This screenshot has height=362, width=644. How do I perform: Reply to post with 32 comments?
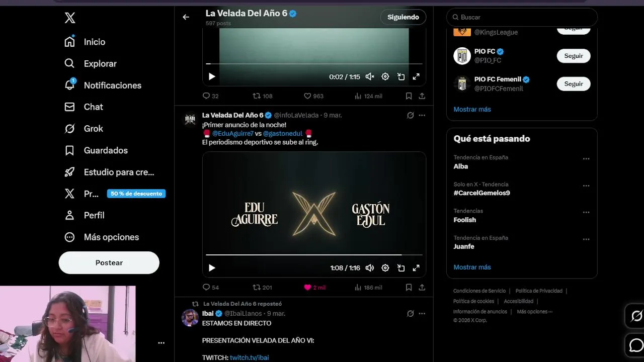coord(210,96)
